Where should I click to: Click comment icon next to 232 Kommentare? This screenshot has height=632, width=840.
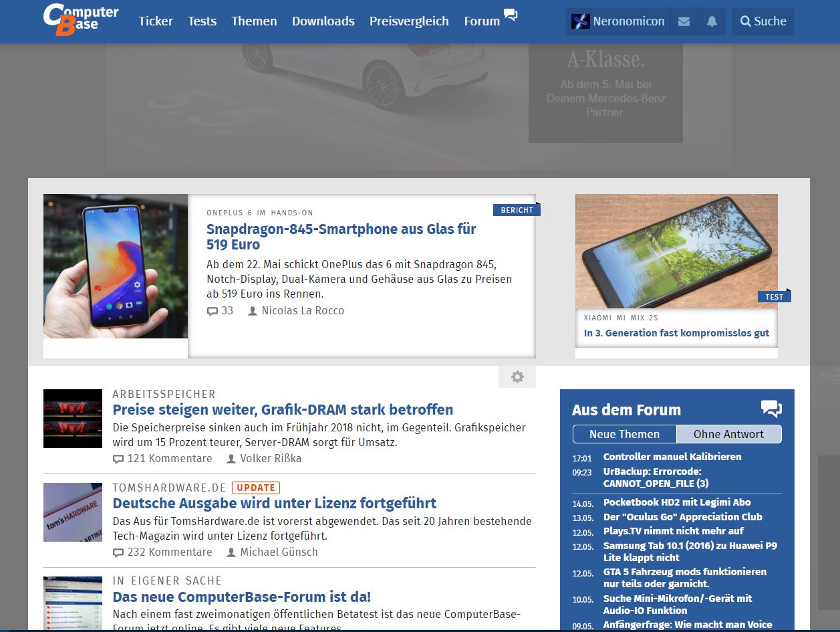118,552
